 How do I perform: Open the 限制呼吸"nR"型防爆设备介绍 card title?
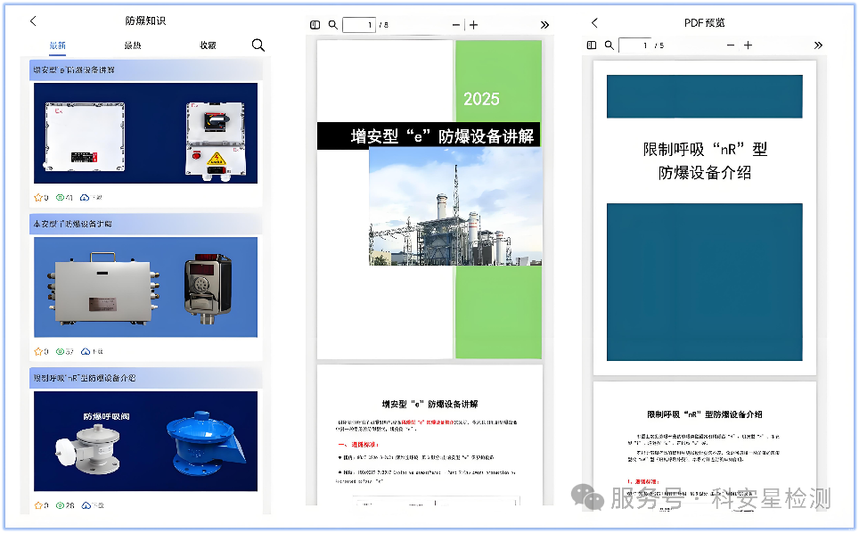(84, 378)
